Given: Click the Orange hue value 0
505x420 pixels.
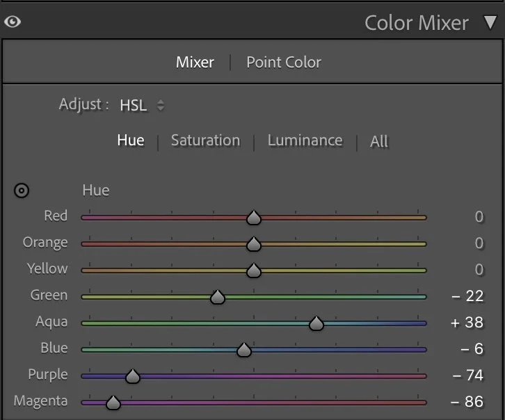Looking at the screenshot, I should tap(479, 243).
